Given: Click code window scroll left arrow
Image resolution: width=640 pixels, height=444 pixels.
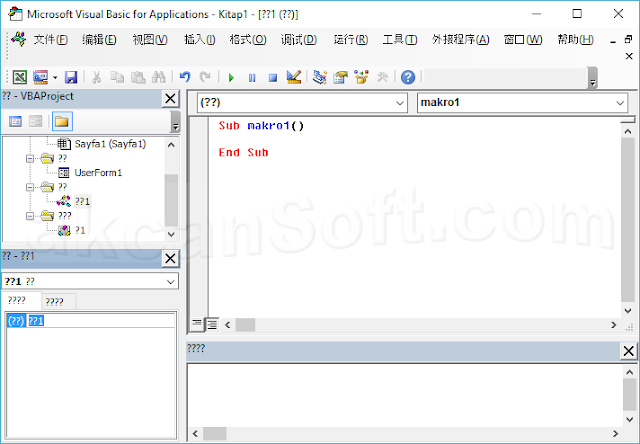Looking at the screenshot, I should 228,325.
